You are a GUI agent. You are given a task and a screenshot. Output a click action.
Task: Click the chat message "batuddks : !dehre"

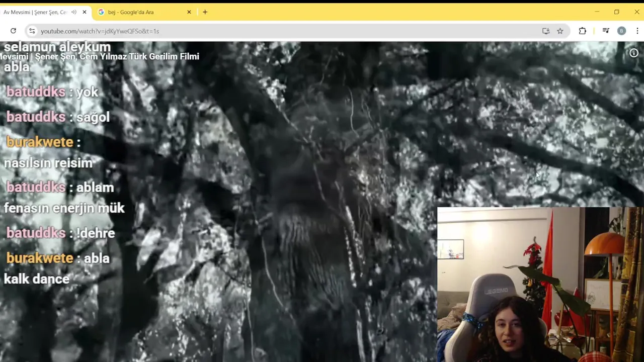60,233
